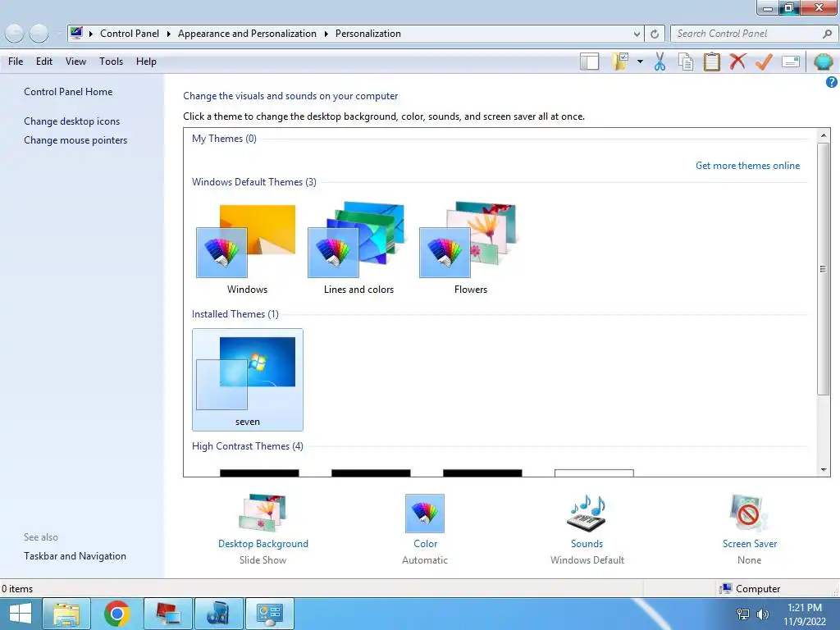Click the theme list scrollbar thumb

click(x=824, y=269)
